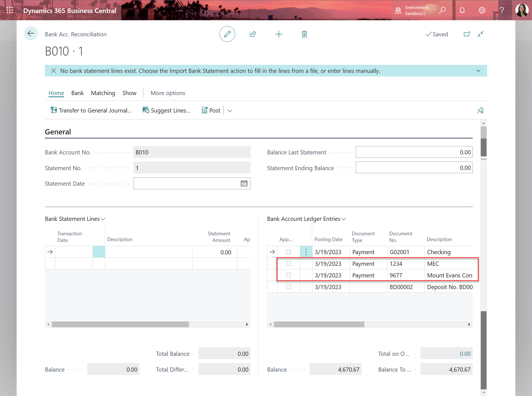Click the plus icon to create new
The width and height of the screenshot is (532, 396).
pos(279,34)
